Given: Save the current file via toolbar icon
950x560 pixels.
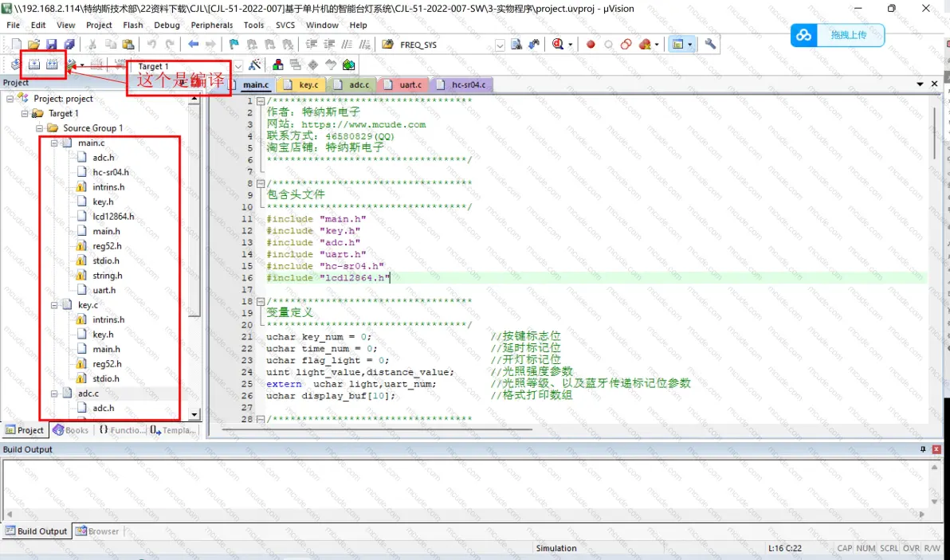Looking at the screenshot, I should pyautogui.click(x=52, y=44).
